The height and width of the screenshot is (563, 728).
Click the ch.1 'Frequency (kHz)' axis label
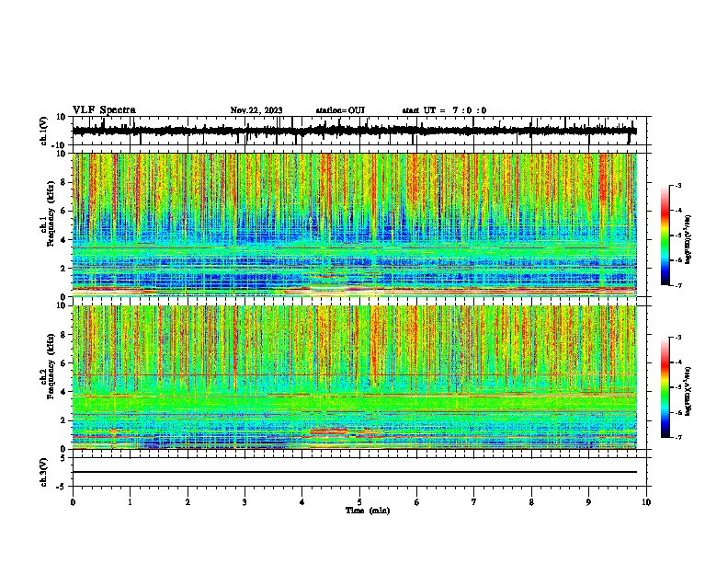51,213
